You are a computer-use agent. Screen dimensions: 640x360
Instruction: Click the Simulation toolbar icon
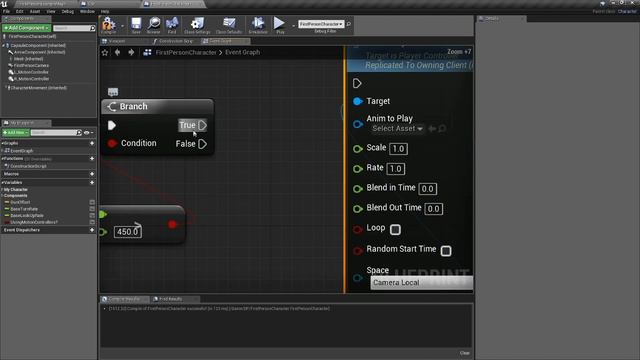click(x=258, y=24)
